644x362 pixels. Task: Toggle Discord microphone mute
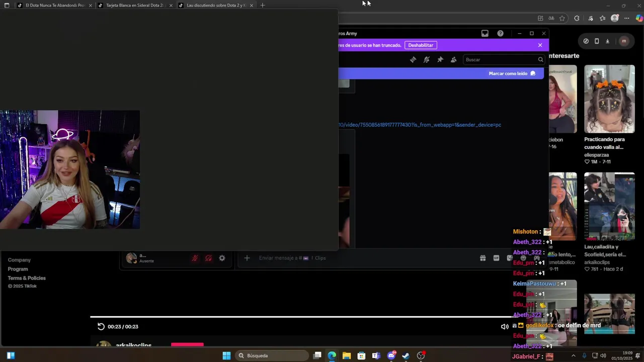pos(195,258)
